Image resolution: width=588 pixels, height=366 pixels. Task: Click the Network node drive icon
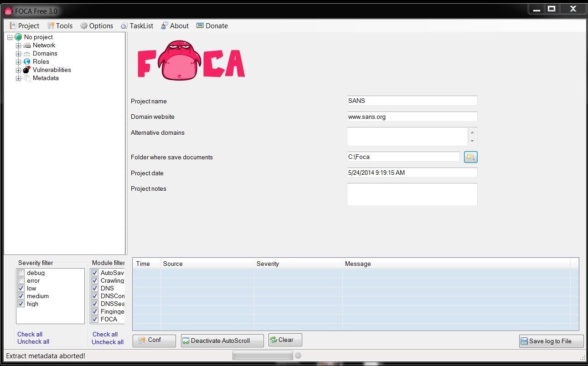tap(27, 46)
